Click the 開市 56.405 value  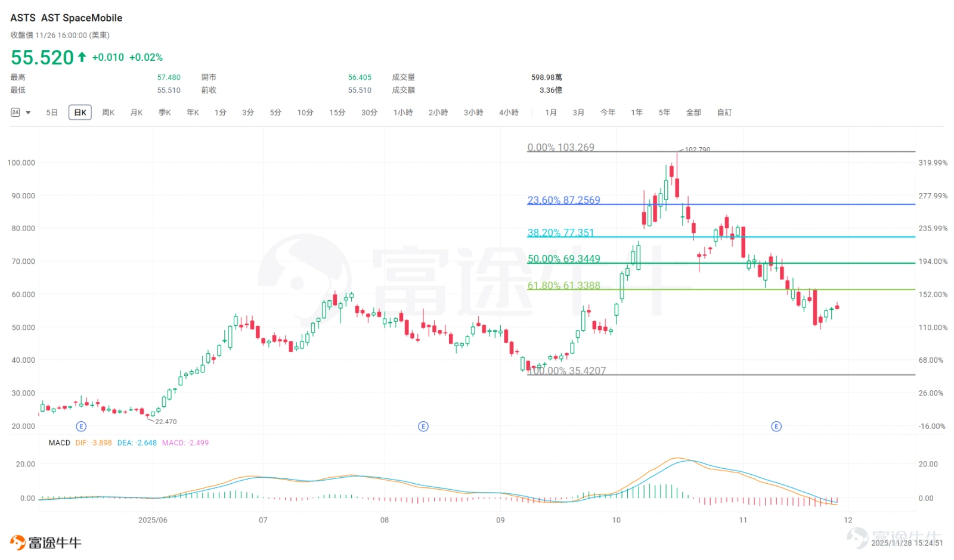pyautogui.click(x=360, y=77)
